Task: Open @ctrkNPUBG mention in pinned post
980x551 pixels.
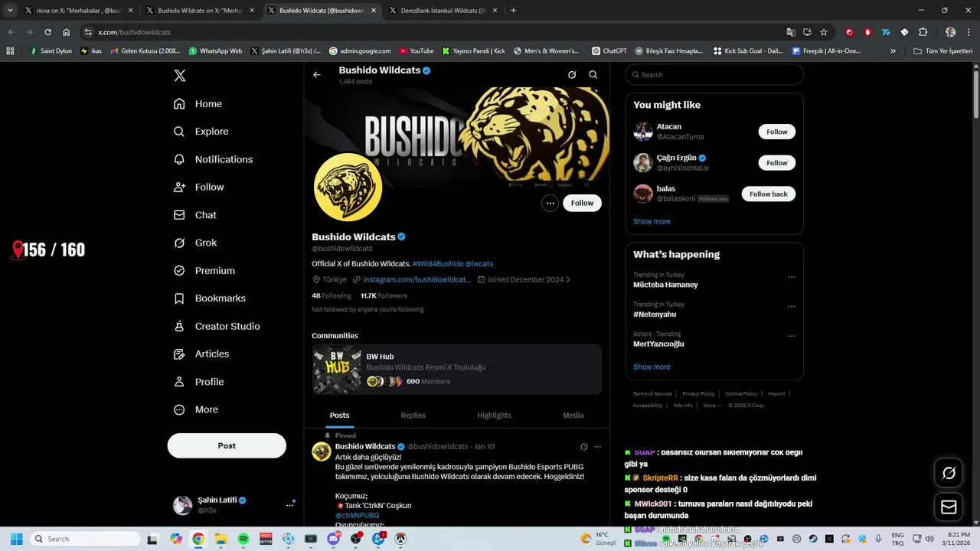Action: coord(357,516)
